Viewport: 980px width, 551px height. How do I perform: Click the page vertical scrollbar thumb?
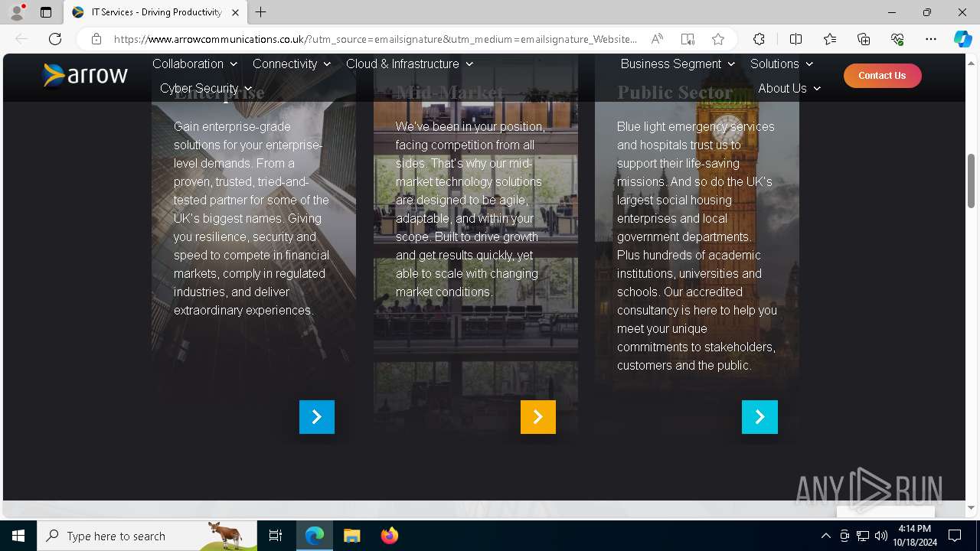tap(971, 181)
